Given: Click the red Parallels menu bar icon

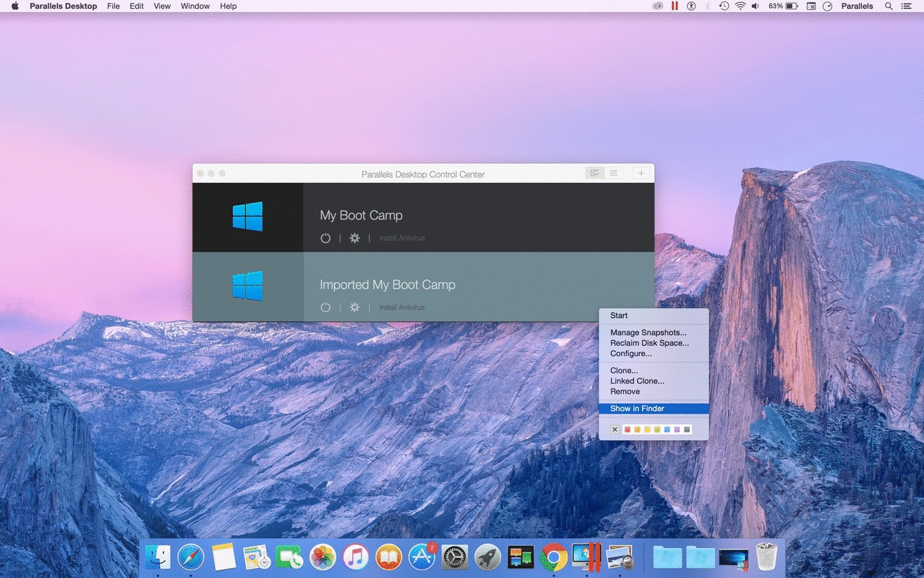Looking at the screenshot, I should tap(674, 6).
